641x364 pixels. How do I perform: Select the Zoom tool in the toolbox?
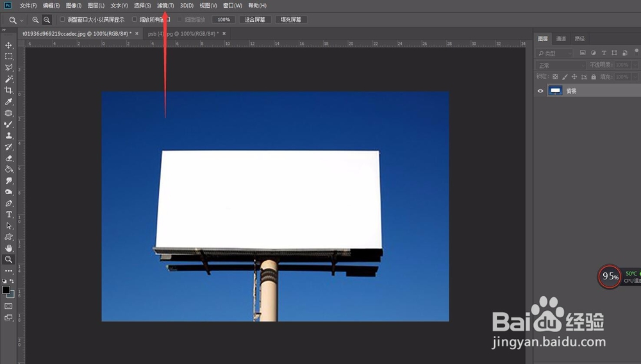[x=8, y=260]
